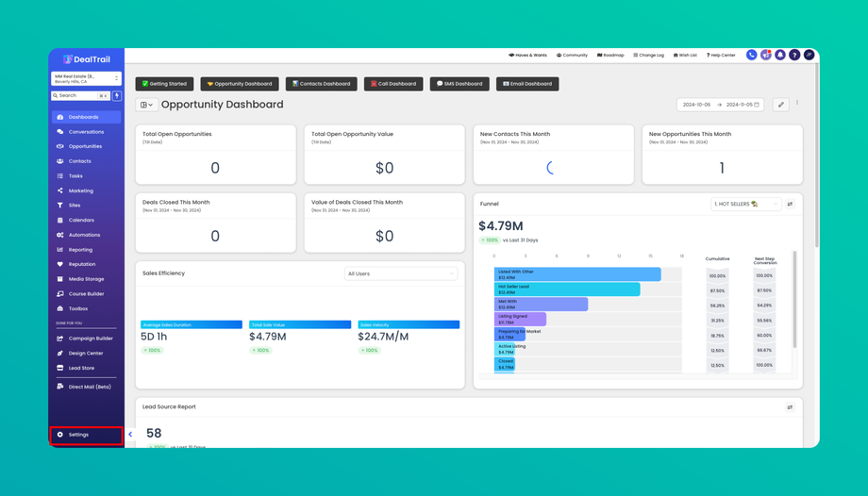Open dashboard layout switcher dropdown
The height and width of the screenshot is (496, 868).
point(146,105)
